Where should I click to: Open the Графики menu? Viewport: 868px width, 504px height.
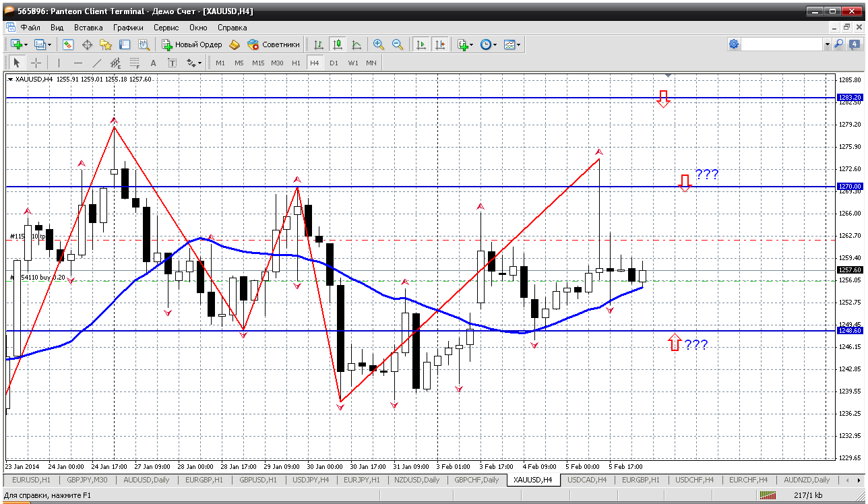point(128,28)
